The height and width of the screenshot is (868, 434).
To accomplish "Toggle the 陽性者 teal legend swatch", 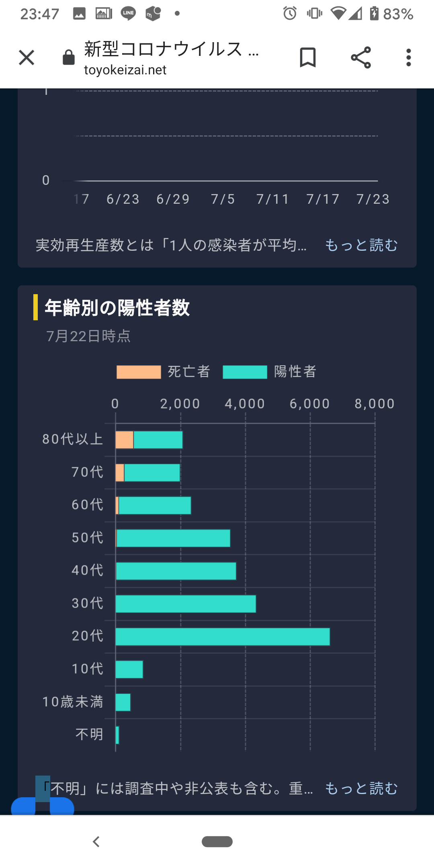I will [x=245, y=372].
